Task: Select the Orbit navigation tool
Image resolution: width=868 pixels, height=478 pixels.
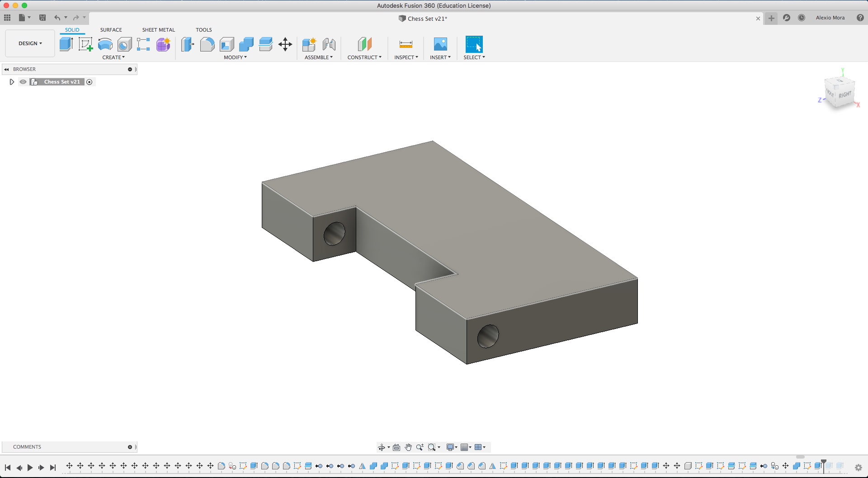Action: pyautogui.click(x=382, y=447)
